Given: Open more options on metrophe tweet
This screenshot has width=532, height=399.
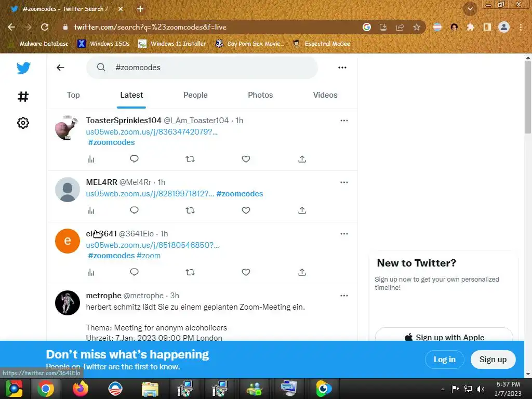Looking at the screenshot, I should pos(344,296).
